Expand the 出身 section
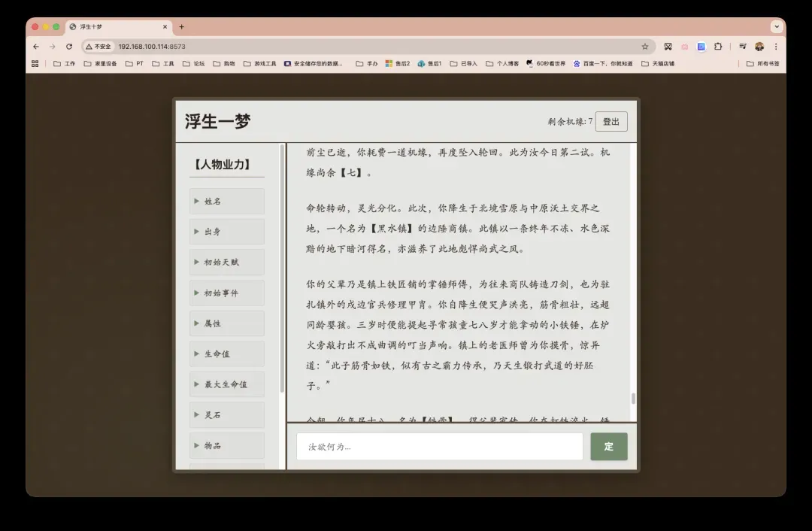 coord(226,232)
